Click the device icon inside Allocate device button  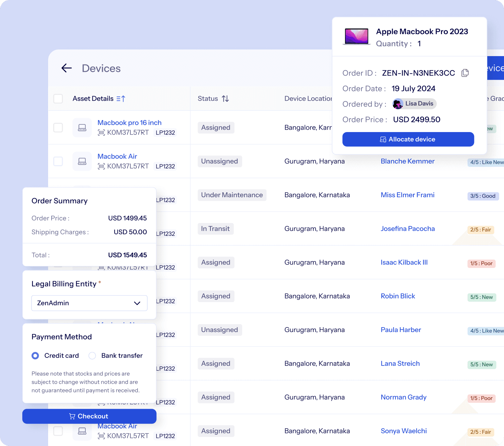click(382, 139)
